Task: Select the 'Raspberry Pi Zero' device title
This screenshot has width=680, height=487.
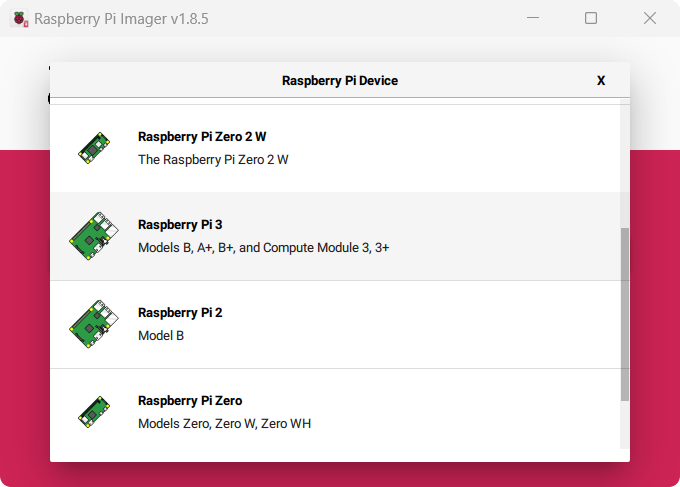Action: pyautogui.click(x=190, y=401)
